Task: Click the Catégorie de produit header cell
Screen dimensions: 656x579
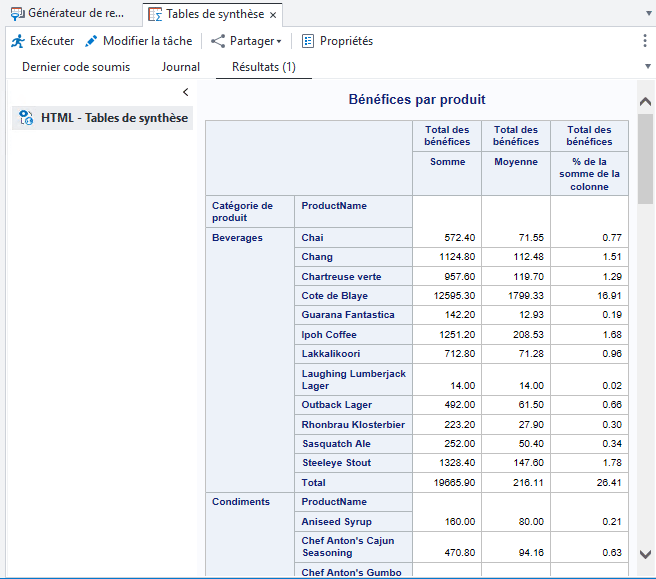Action: (250, 212)
